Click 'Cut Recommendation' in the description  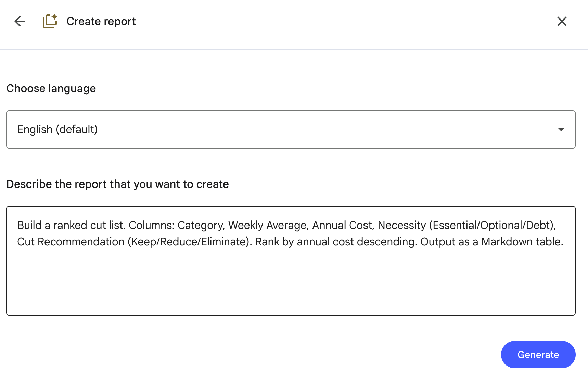[71, 242]
